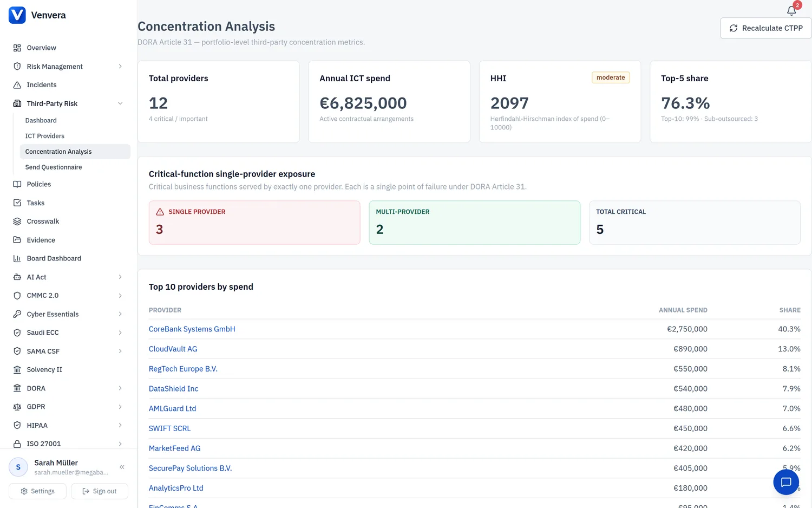Open the chat support bubble
Screen dimensions: 812x508
[786, 482]
